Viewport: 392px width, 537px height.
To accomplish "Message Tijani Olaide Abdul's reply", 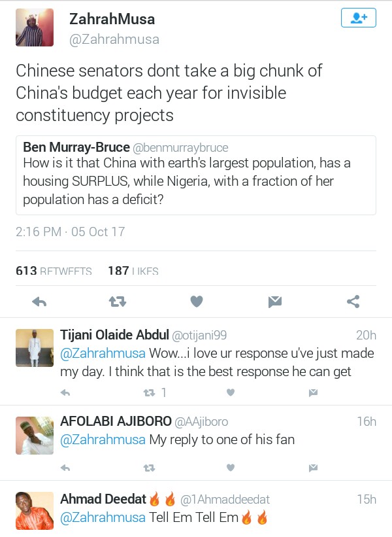I will point(313,392).
